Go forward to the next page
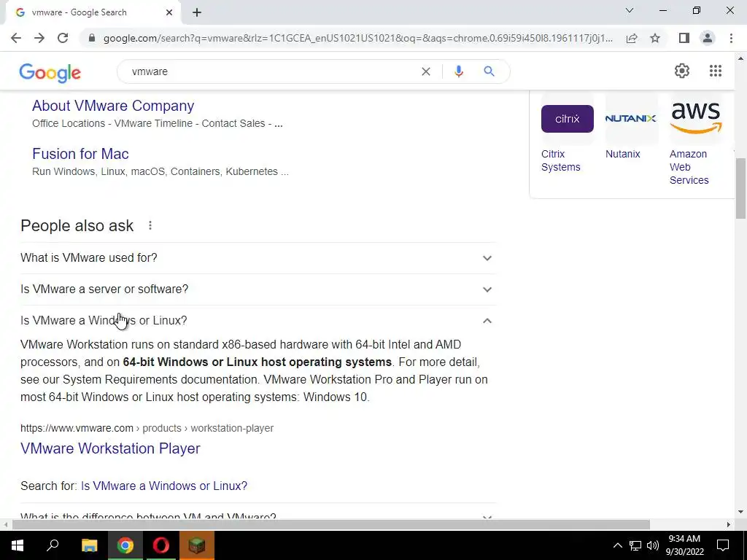747x560 pixels. click(x=39, y=38)
